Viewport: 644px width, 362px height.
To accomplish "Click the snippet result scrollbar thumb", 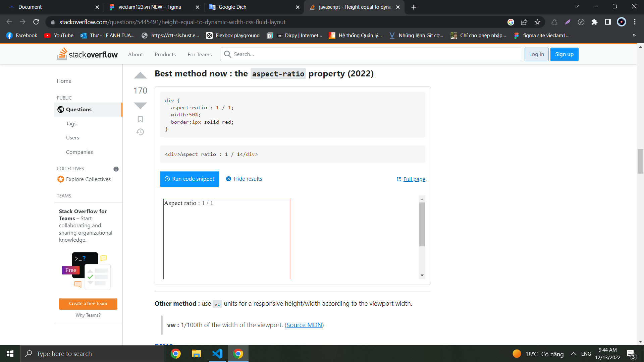I will [x=422, y=224].
